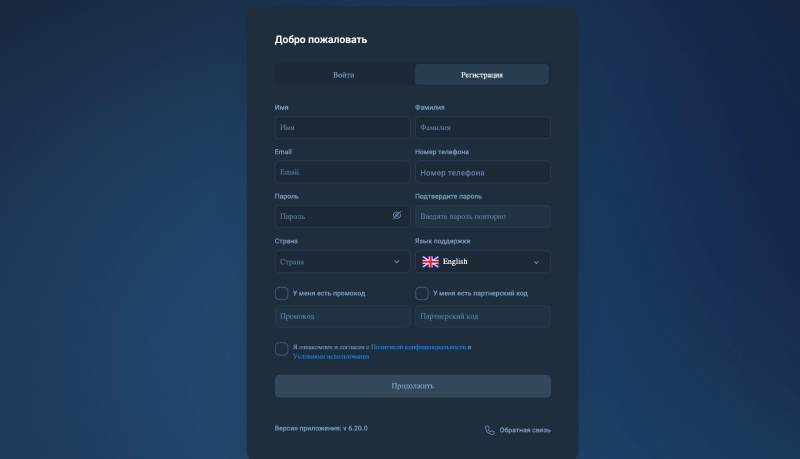Focus the Подтвердите пароль input field
This screenshot has width=800, height=459.
(483, 216)
